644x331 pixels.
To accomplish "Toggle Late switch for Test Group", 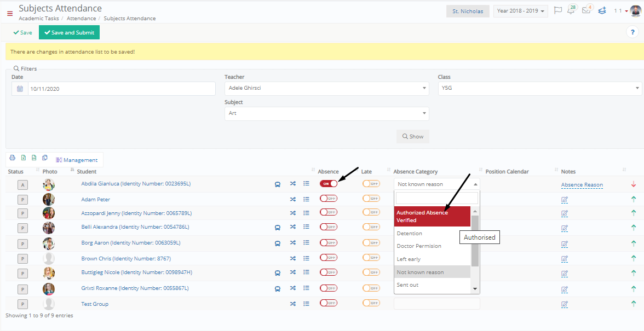I will pos(371,303).
